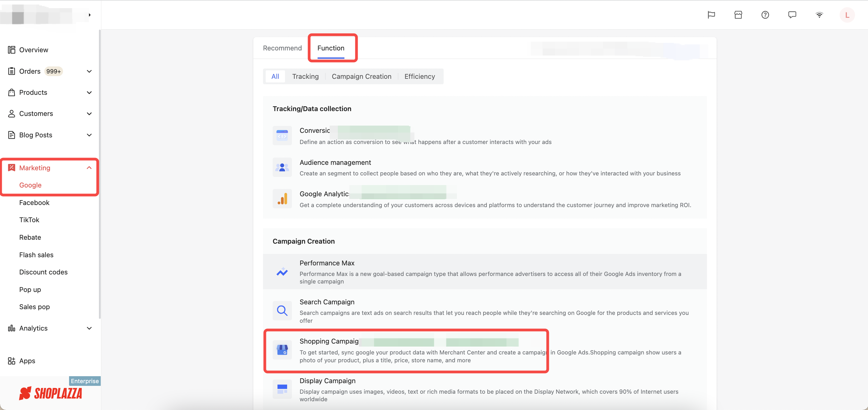The height and width of the screenshot is (410, 868).
Task: Click the Products bag icon
Action: 11,92
